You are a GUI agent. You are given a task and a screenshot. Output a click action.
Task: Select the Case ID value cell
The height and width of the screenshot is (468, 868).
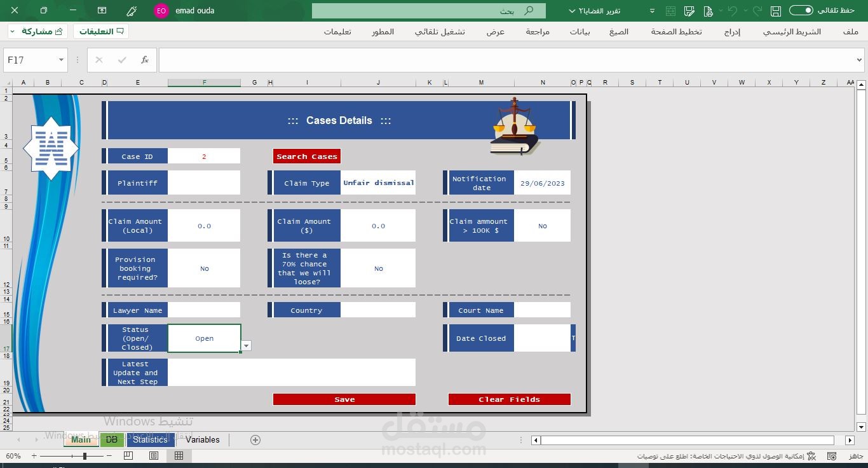point(204,156)
